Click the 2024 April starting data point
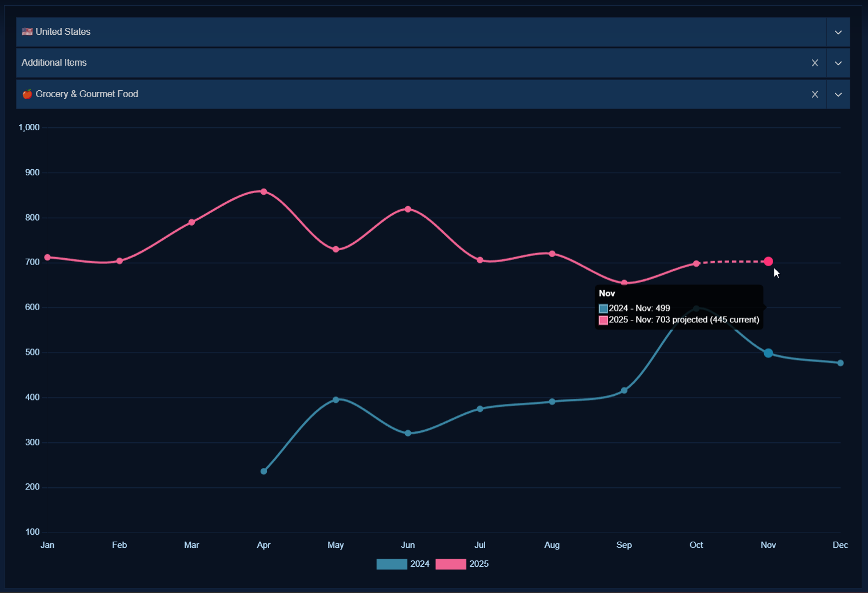This screenshot has width=868, height=593. [263, 471]
